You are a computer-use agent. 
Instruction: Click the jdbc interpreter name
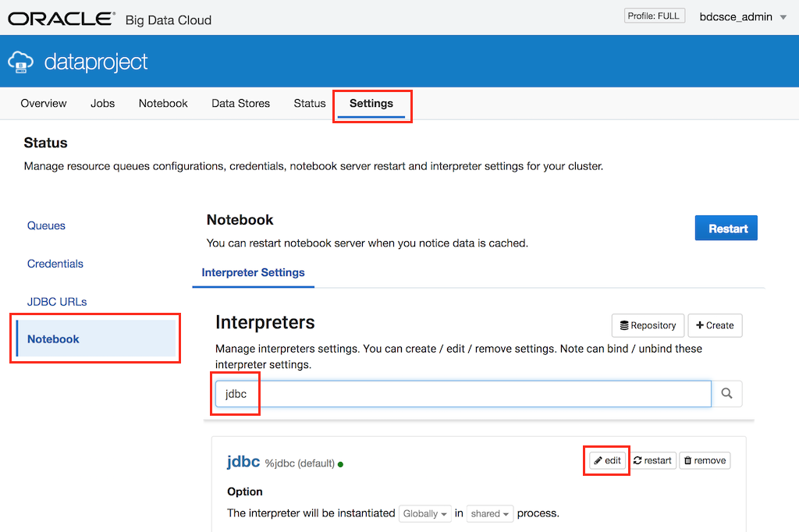coord(243,461)
